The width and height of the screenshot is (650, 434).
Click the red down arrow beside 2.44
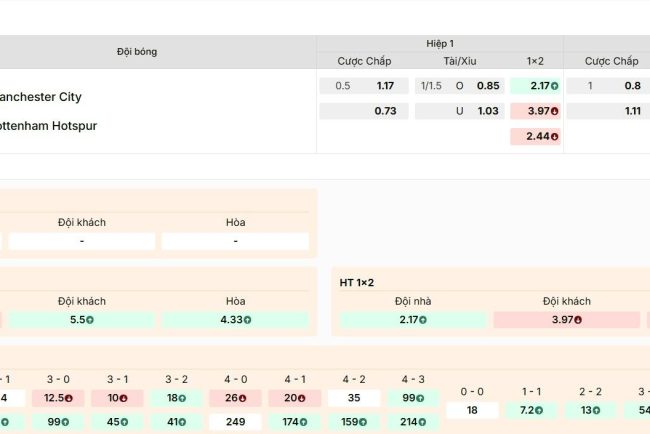pos(554,136)
